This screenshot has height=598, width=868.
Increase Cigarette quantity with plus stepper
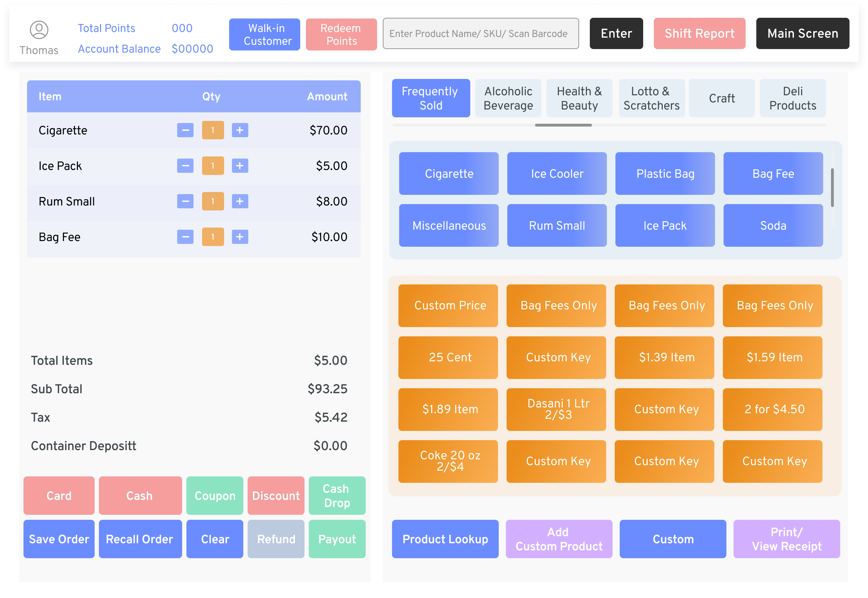[240, 130]
